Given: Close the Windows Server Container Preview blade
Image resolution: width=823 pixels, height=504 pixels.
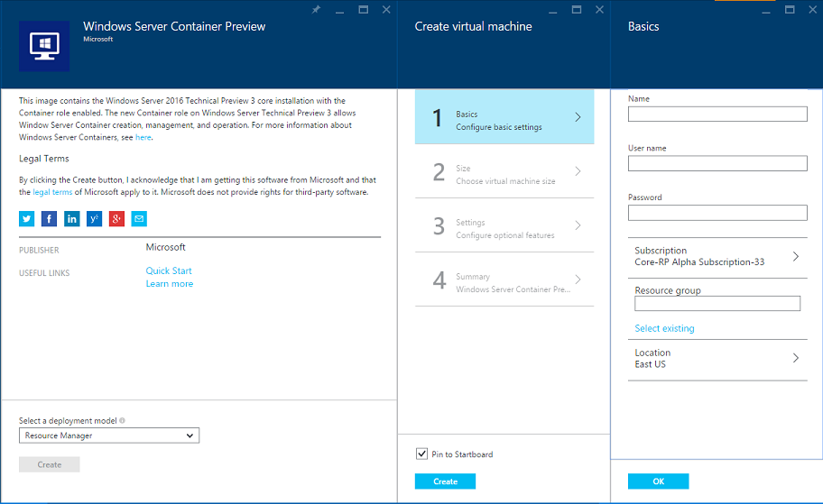Looking at the screenshot, I should (386, 9).
